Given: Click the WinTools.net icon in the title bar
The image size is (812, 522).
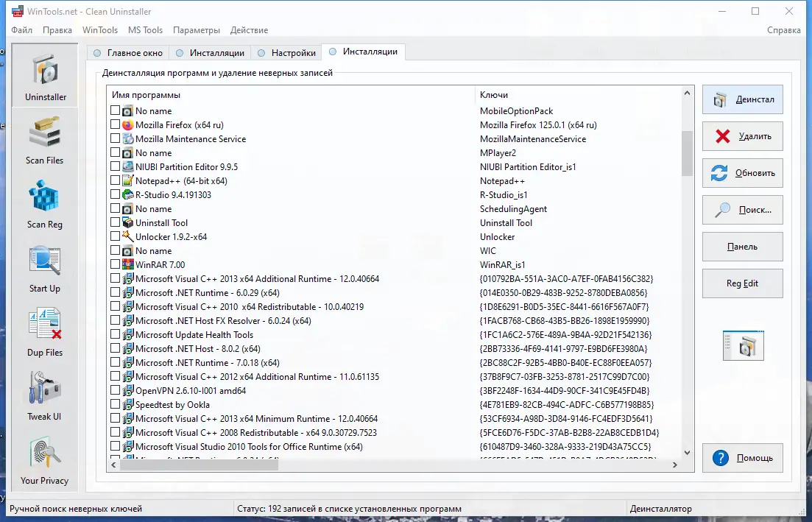Looking at the screenshot, I should (17, 11).
